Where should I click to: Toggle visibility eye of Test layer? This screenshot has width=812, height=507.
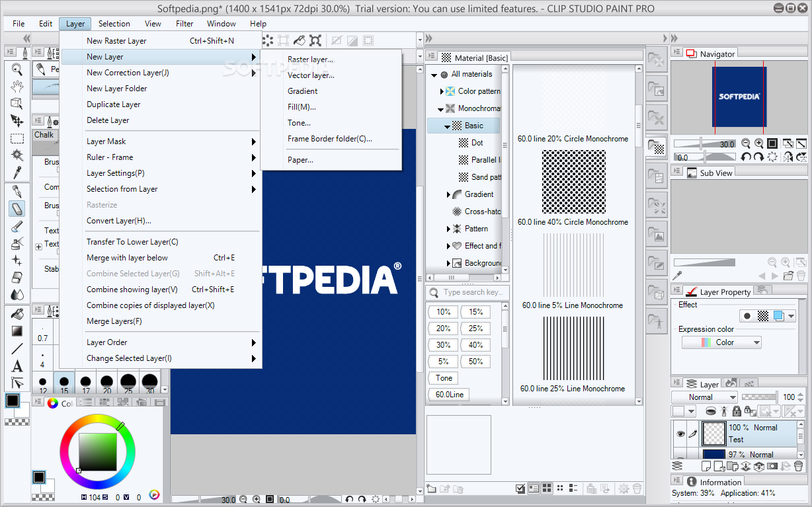680,434
